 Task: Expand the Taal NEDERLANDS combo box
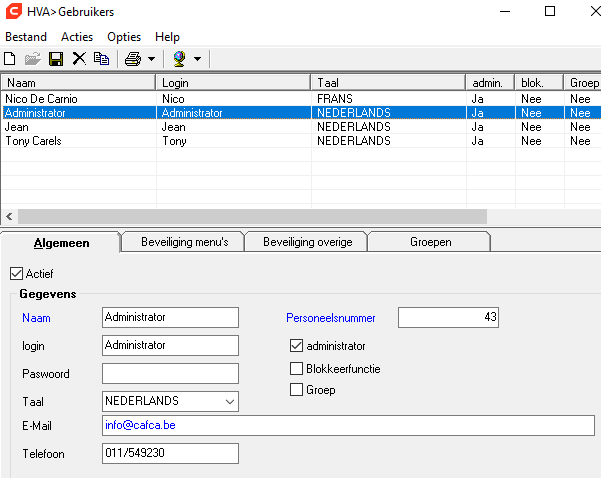point(230,401)
